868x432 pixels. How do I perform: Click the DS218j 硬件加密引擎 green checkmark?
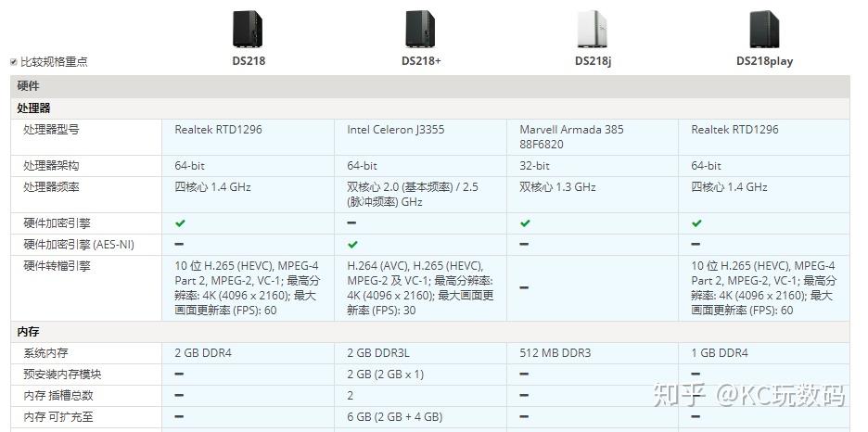coord(525,223)
